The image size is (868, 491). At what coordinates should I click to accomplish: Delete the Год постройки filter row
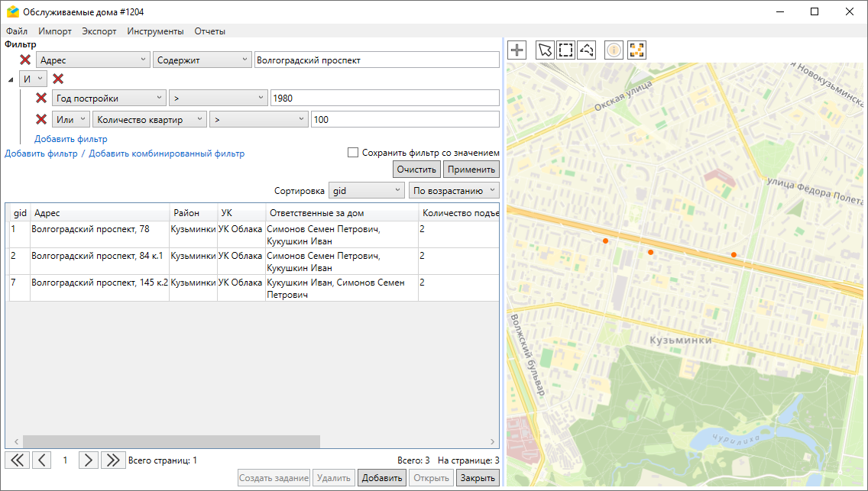(x=42, y=98)
